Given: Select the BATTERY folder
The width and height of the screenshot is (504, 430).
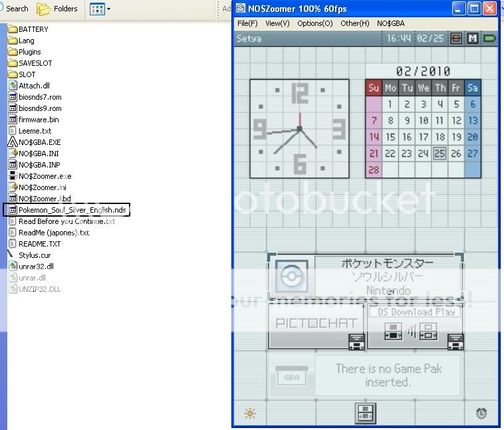Looking at the screenshot, I should point(29,29).
